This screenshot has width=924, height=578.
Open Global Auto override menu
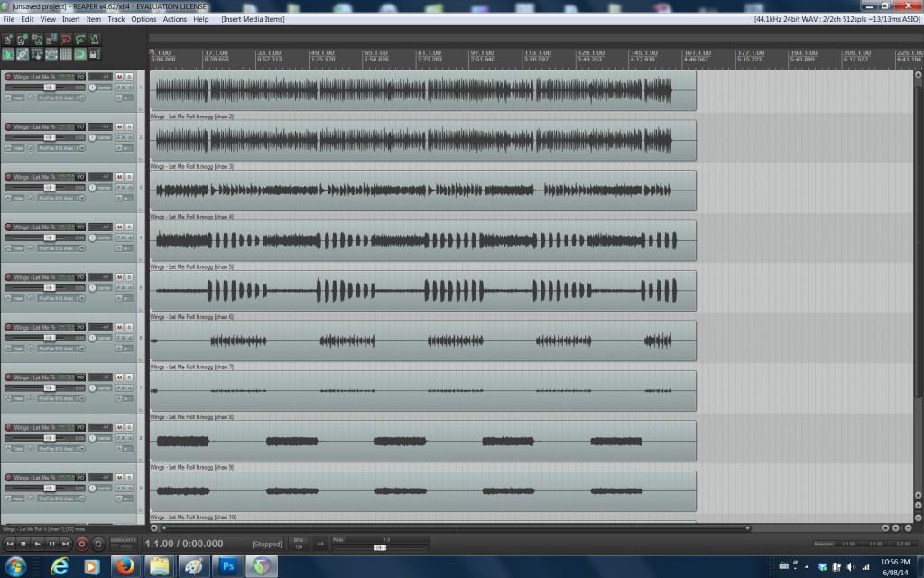tap(123, 543)
